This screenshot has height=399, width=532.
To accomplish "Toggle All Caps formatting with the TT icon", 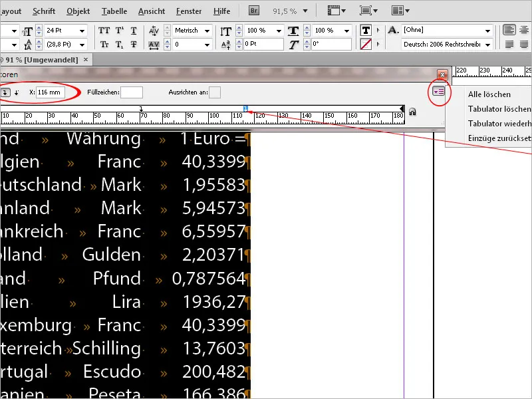I will tap(104, 30).
